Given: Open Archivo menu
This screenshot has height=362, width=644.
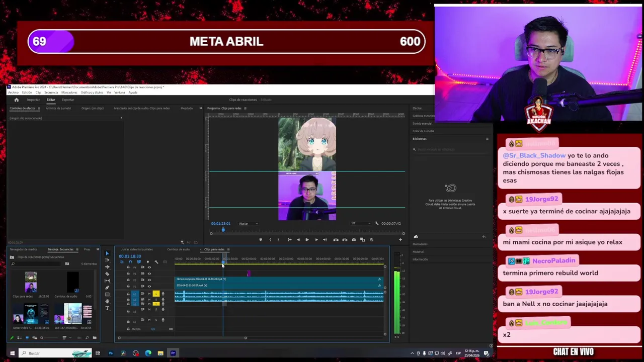Looking at the screenshot, I should click(x=13, y=93).
